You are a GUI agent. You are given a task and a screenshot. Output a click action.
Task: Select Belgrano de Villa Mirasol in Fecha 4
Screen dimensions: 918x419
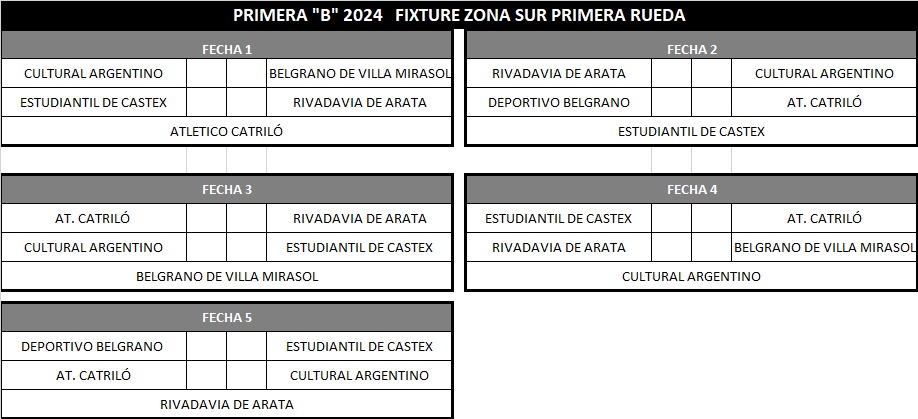824,247
